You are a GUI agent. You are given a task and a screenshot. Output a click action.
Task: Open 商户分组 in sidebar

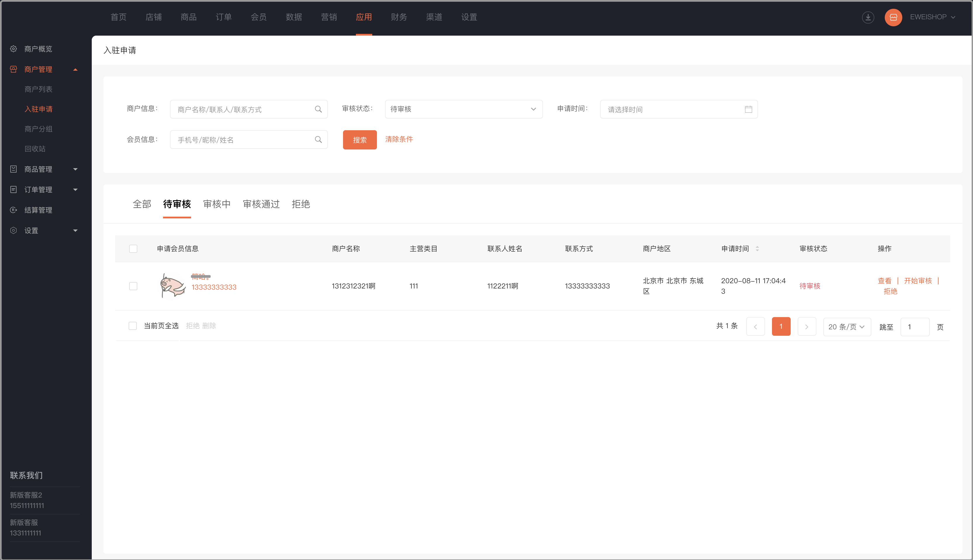pyautogui.click(x=38, y=129)
